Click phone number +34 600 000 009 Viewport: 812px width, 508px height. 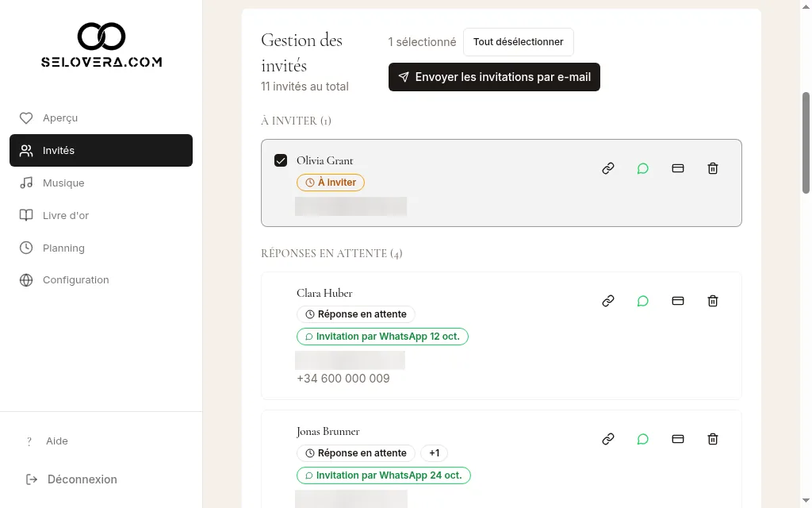(x=343, y=379)
